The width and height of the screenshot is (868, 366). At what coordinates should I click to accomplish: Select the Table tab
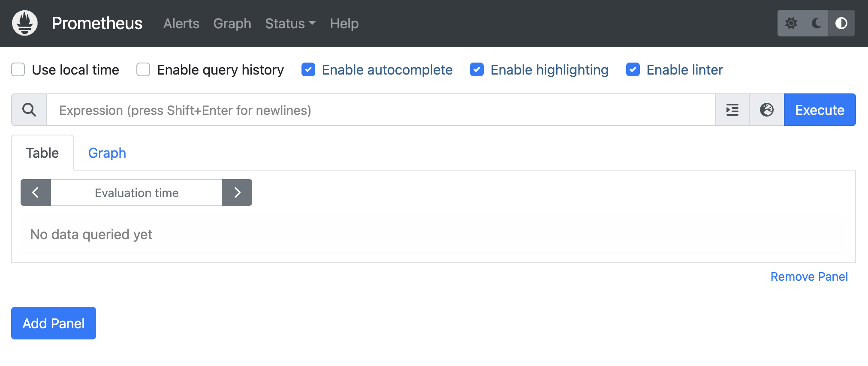tap(42, 153)
